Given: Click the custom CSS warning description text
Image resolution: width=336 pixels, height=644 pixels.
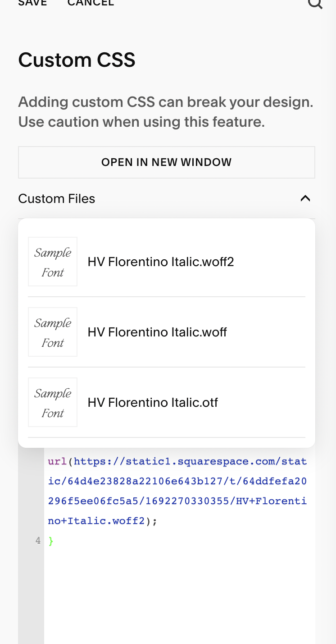Looking at the screenshot, I should pos(166,112).
